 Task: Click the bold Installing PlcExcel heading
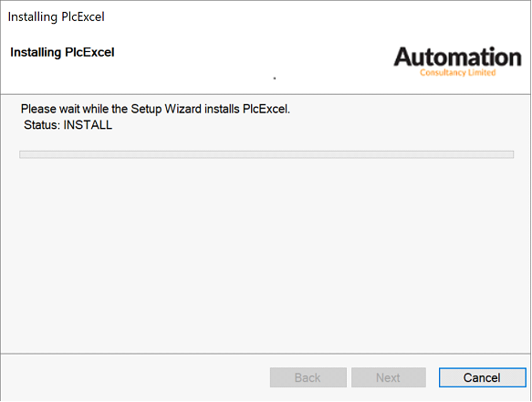[62, 52]
